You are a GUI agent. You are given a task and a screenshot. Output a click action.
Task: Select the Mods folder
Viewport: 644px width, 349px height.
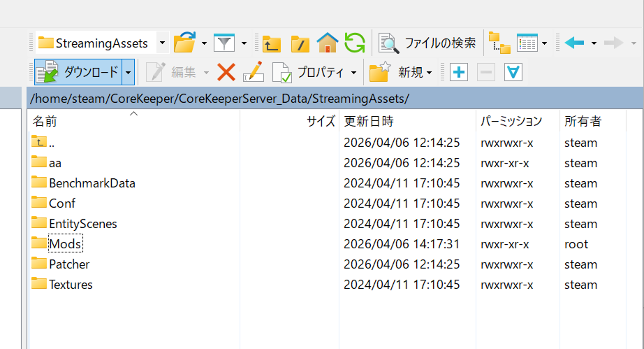coord(64,244)
